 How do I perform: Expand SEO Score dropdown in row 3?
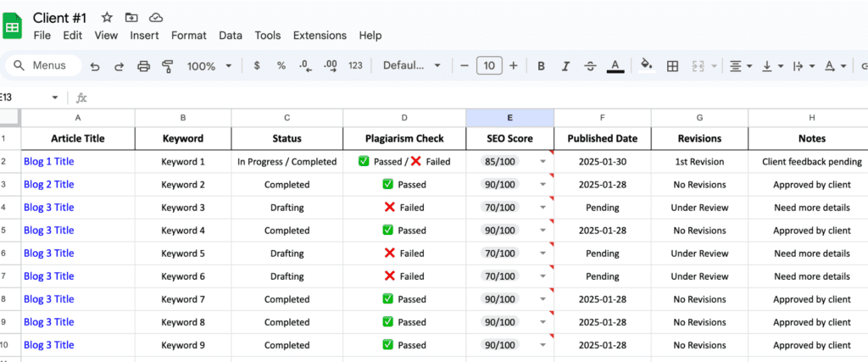pos(542,185)
